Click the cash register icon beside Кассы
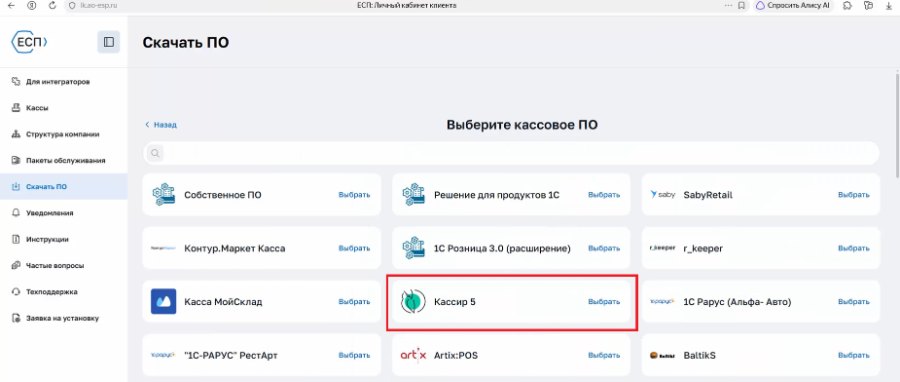This screenshot has width=900, height=382. 16,108
